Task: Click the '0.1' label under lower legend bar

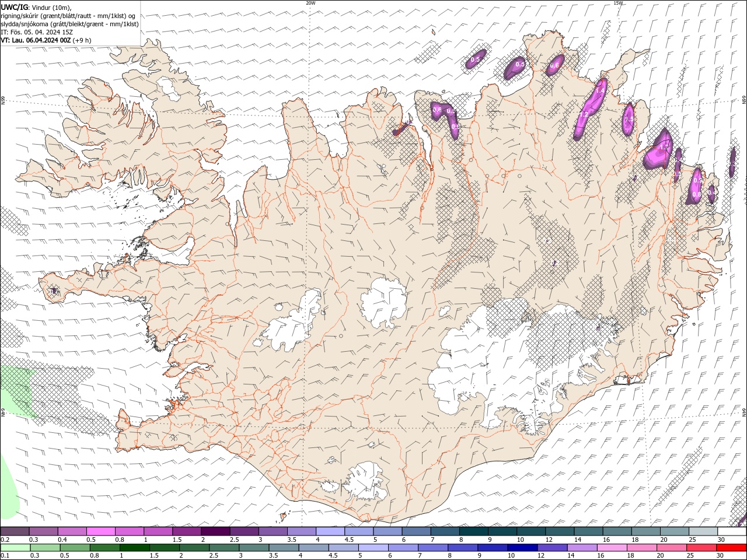Action: (x=5, y=556)
